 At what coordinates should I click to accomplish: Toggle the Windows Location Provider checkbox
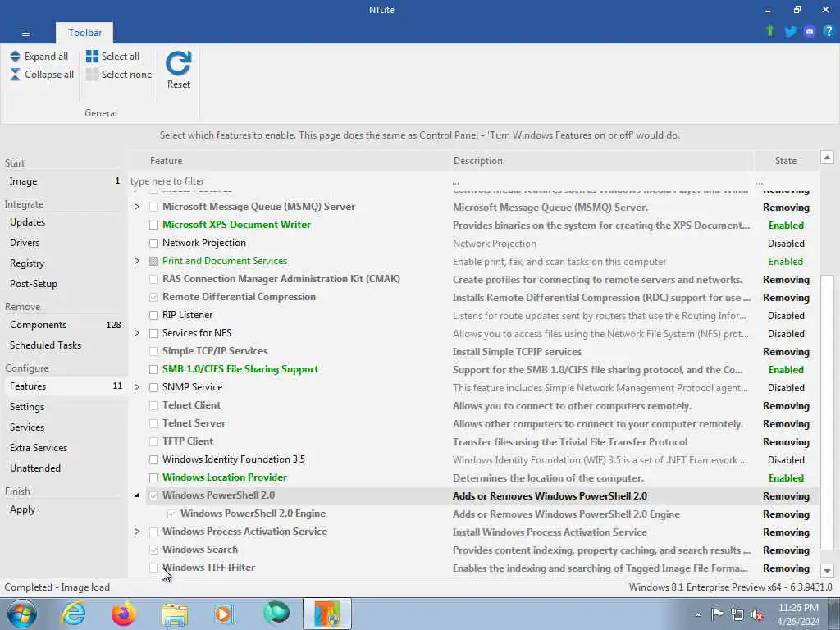tap(153, 477)
